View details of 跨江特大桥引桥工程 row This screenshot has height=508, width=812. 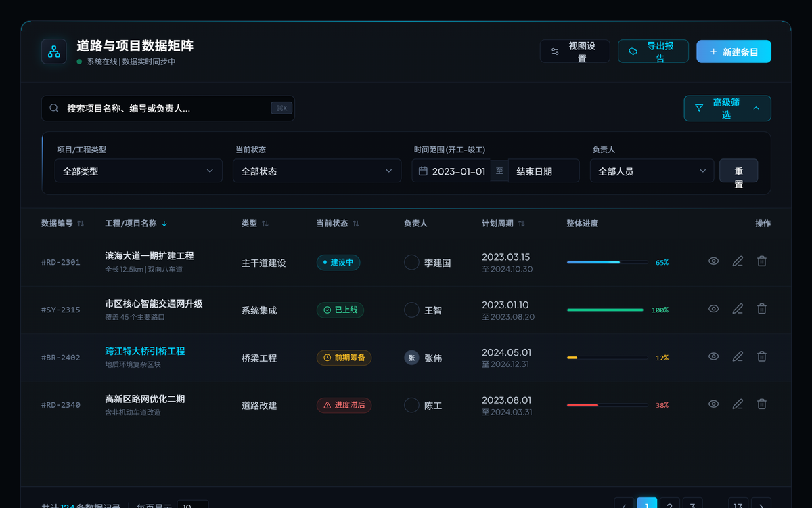713,356
